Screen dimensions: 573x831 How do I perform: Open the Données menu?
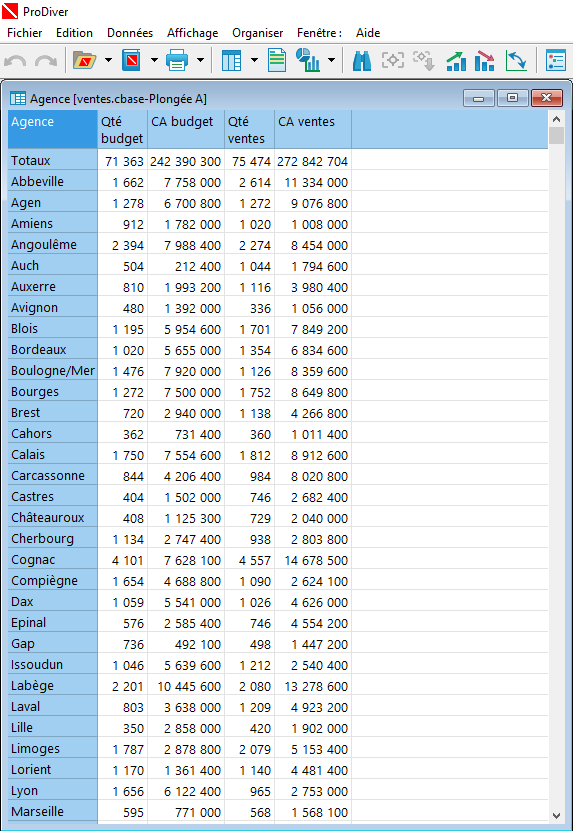(130, 33)
